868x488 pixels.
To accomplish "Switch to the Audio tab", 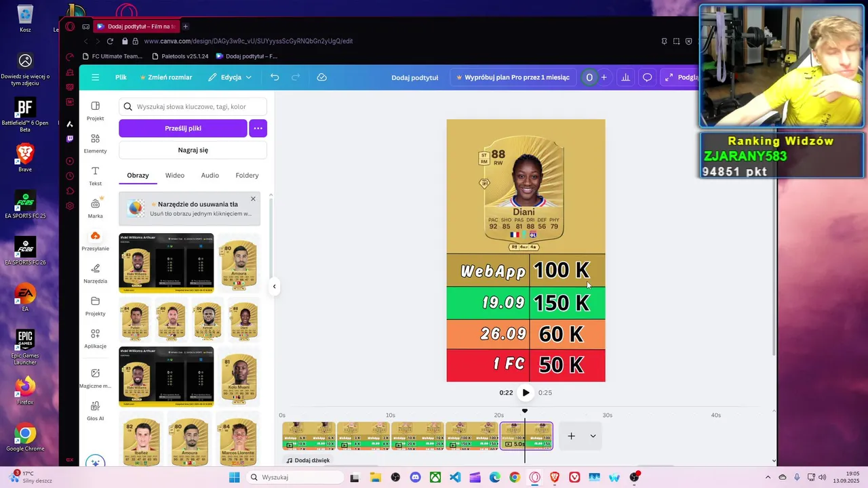I will pyautogui.click(x=210, y=176).
